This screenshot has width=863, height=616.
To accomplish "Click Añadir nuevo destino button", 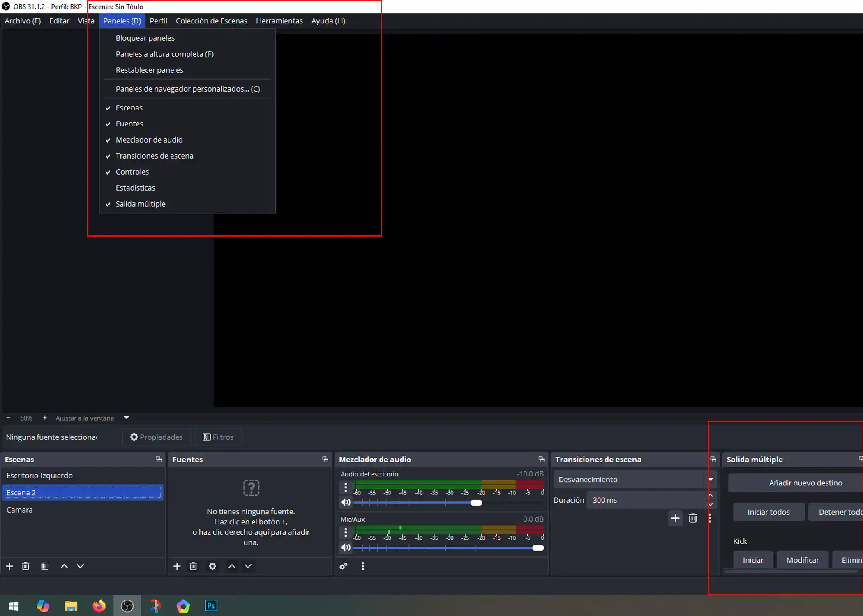I will [805, 483].
